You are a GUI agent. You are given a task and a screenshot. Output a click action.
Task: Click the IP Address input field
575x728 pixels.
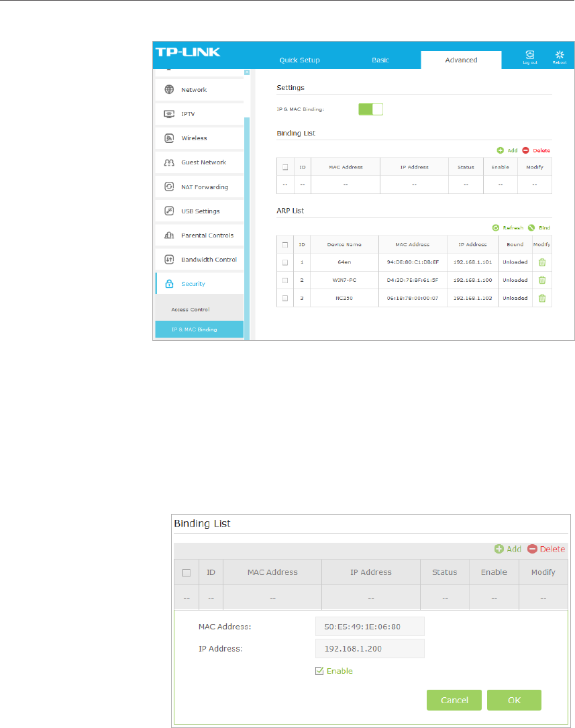[370, 649]
